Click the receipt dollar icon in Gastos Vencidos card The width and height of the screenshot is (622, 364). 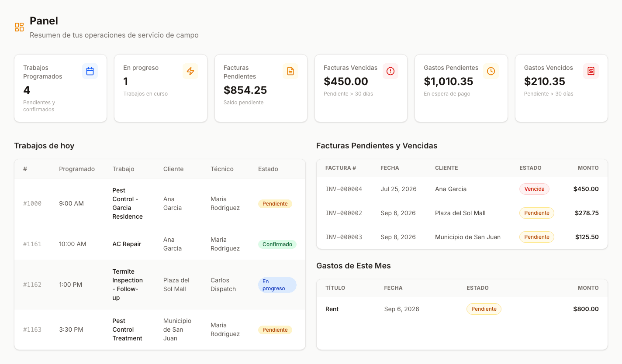pyautogui.click(x=591, y=71)
